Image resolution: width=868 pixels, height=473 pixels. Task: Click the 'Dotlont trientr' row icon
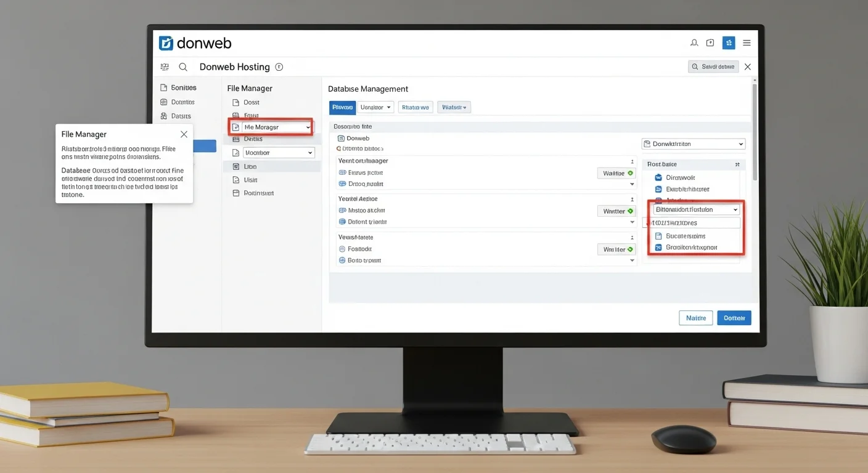[x=343, y=222]
